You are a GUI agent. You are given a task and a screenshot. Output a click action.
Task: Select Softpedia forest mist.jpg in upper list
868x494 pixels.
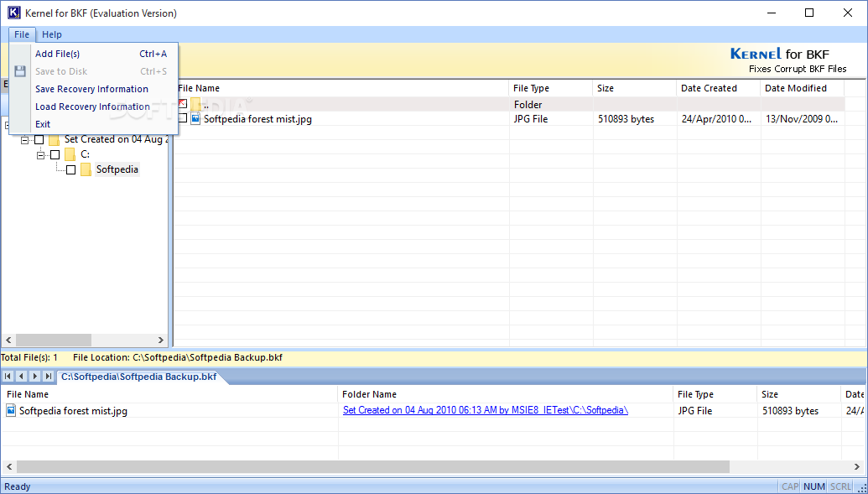pyautogui.click(x=257, y=118)
